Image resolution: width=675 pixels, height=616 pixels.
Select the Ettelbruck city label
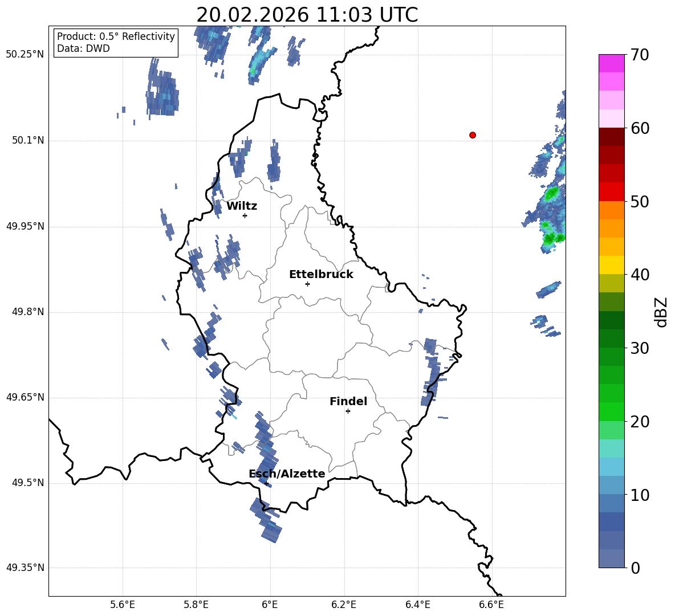(x=321, y=275)
